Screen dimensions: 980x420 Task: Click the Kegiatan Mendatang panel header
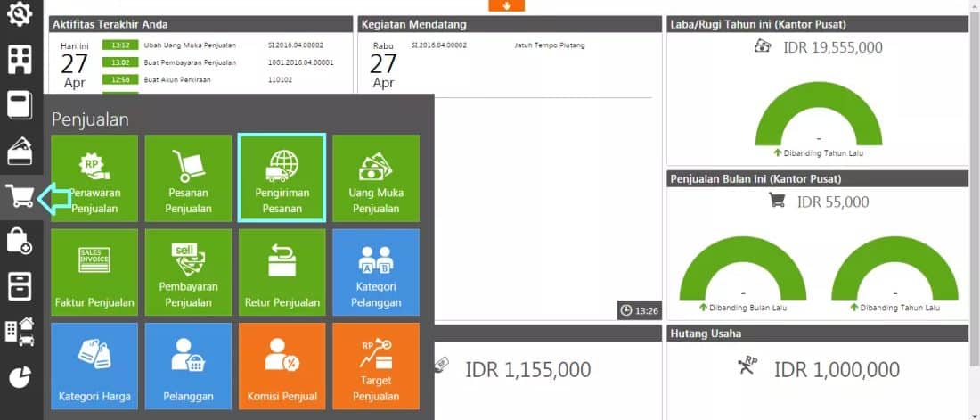pos(510,24)
